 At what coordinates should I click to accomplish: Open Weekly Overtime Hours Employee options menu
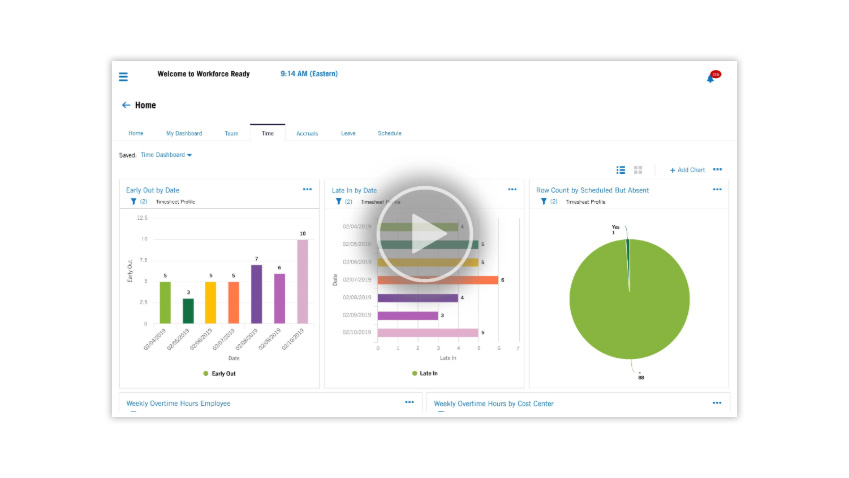pos(409,402)
